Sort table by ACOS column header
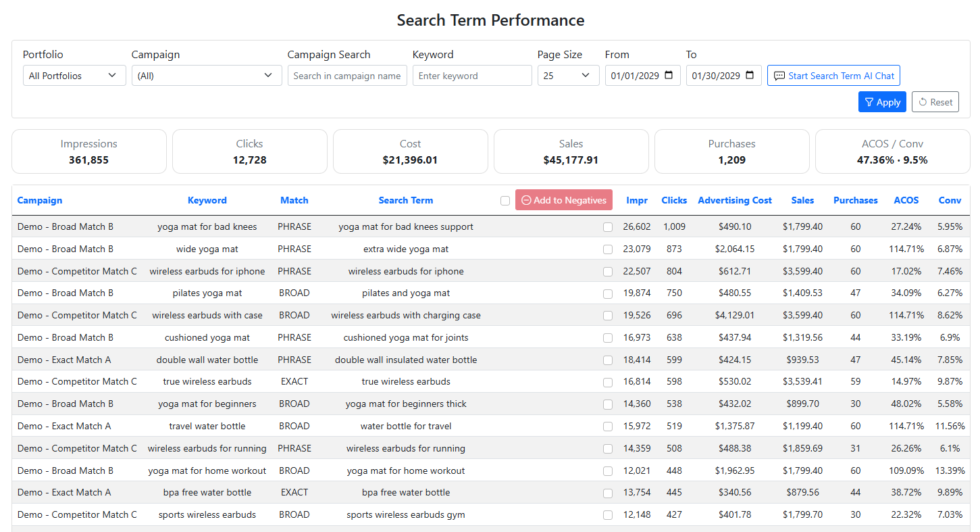Viewport: 980px width, 532px height. (906, 200)
